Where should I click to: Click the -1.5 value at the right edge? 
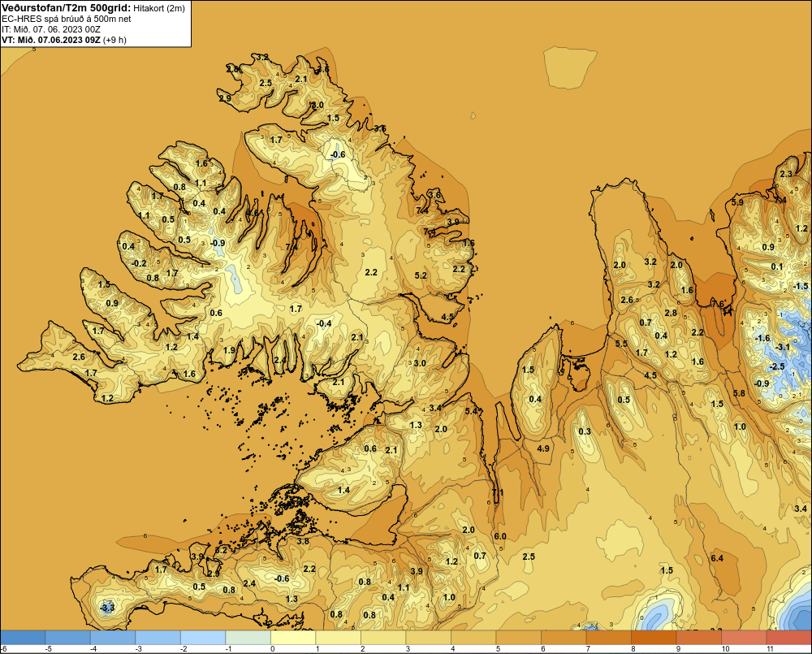(801, 286)
